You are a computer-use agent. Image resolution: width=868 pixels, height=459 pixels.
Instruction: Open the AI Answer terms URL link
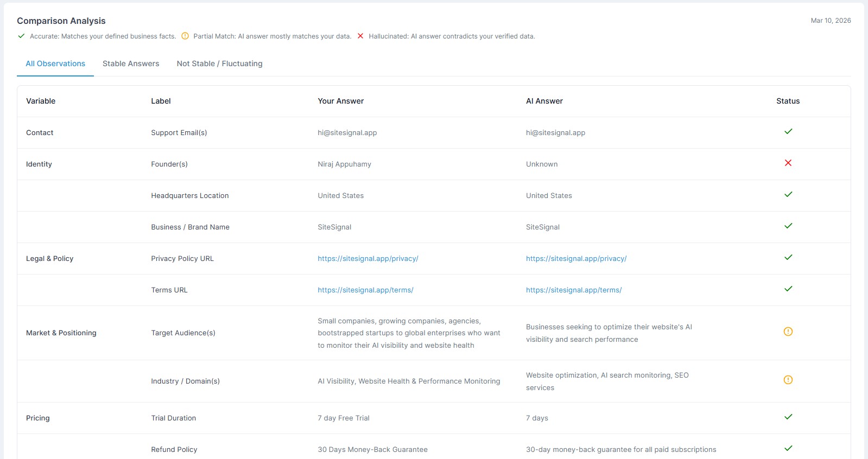(x=573, y=290)
